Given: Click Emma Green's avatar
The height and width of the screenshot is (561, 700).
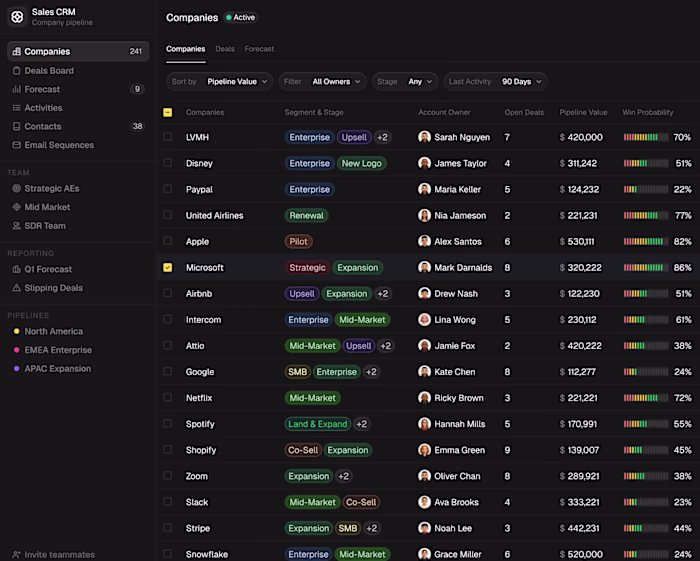Looking at the screenshot, I should pyautogui.click(x=424, y=449).
